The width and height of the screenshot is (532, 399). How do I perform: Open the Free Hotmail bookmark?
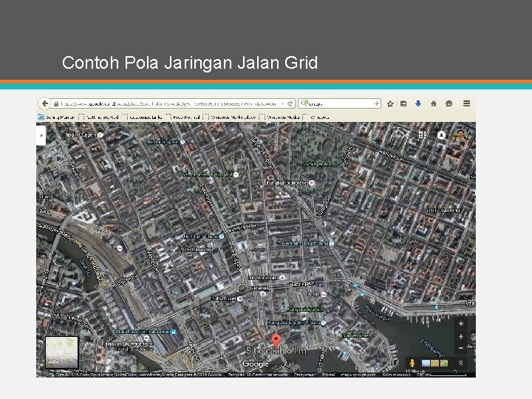point(183,117)
